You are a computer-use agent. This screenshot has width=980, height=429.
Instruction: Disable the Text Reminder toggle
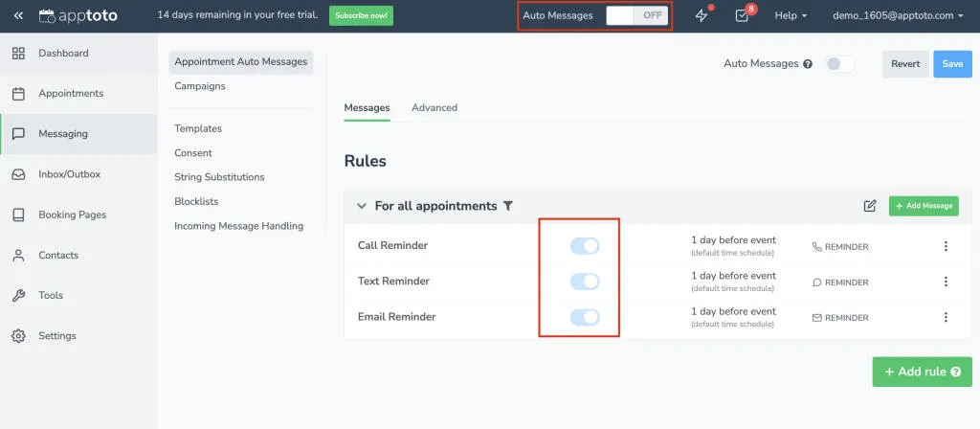pyautogui.click(x=585, y=282)
